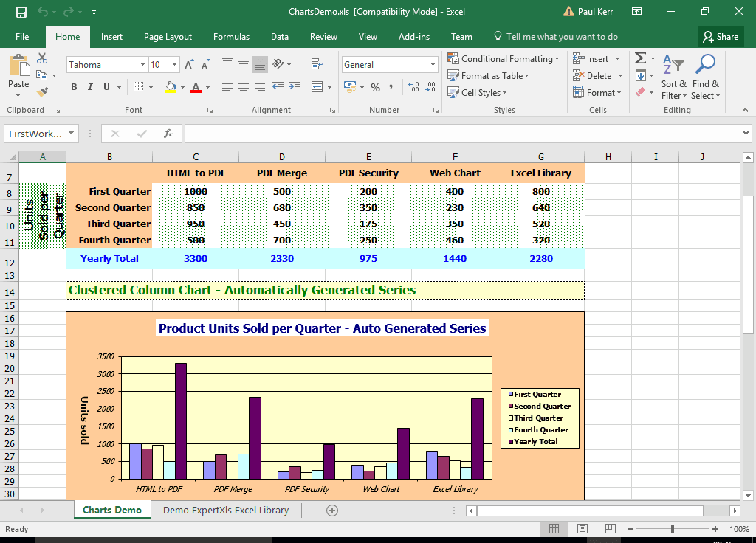Click vertical scrollbar down arrow
The image size is (756, 543).
[748, 495]
